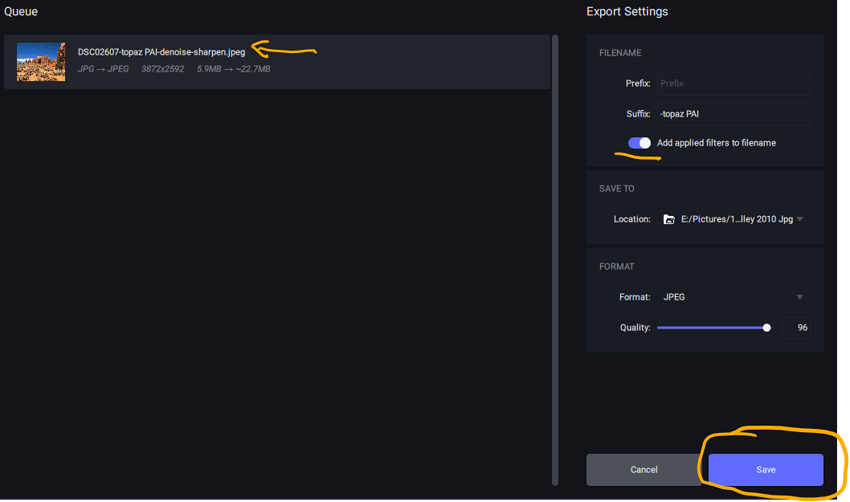The width and height of the screenshot is (850, 502).
Task: Click the Save button
Action: (765, 469)
